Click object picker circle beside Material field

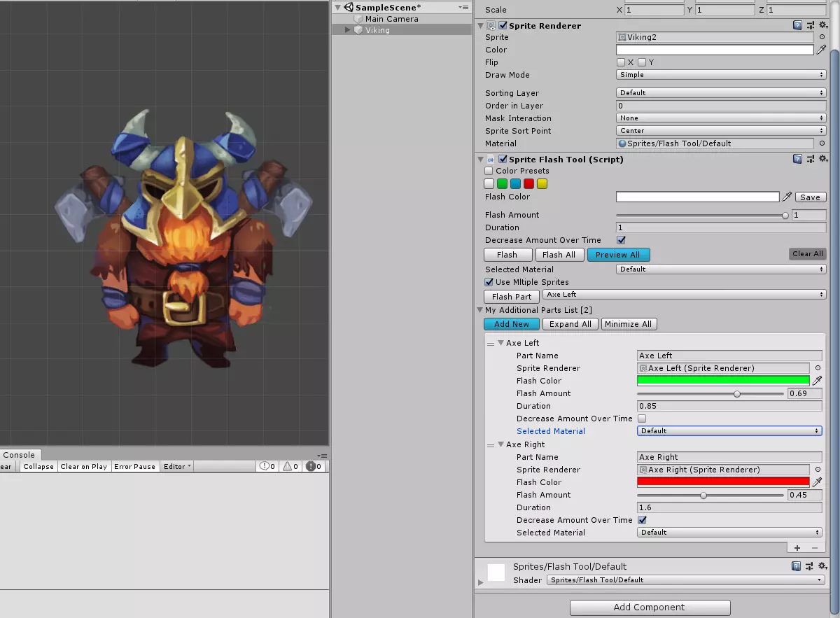(x=822, y=143)
